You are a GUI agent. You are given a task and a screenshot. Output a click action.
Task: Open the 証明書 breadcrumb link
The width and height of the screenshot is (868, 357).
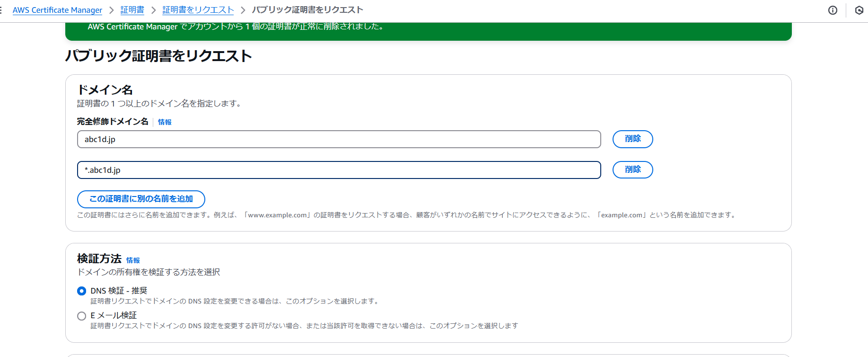(x=132, y=10)
